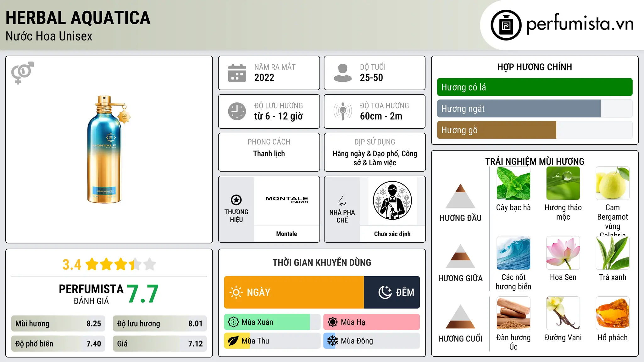Select the Đường Vani vanilla thumbnail
This screenshot has height=362, width=644.
pos(563,313)
